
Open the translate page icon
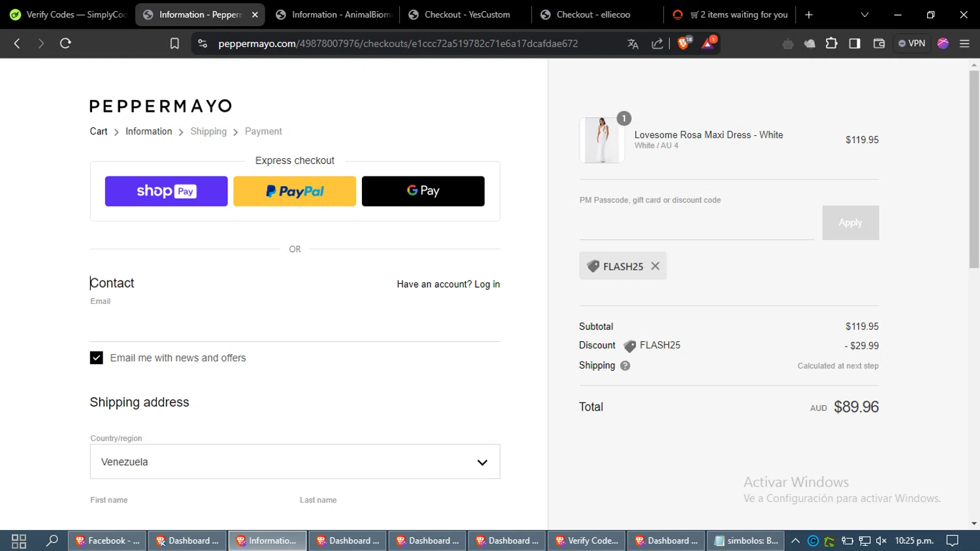coord(632,44)
